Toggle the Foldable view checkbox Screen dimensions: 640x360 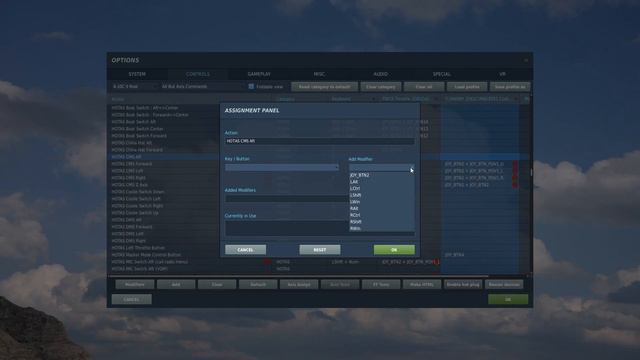point(251,87)
